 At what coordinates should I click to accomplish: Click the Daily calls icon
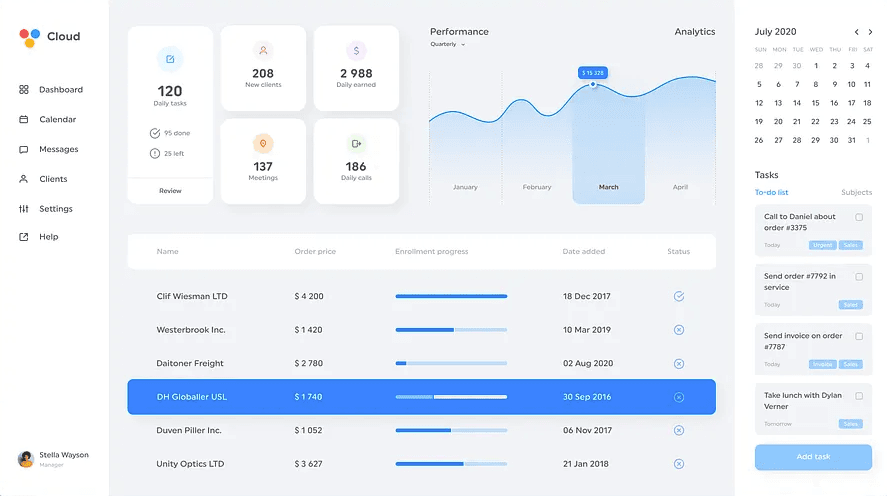coord(356,144)
